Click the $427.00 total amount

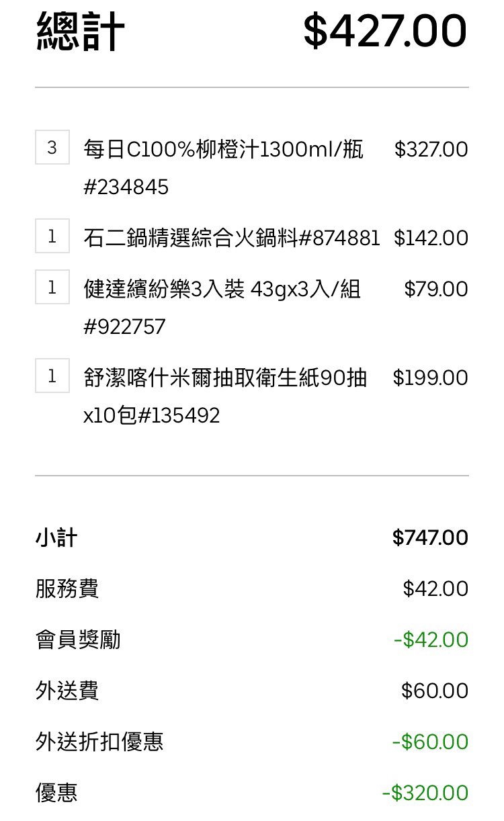pos(384,31)
